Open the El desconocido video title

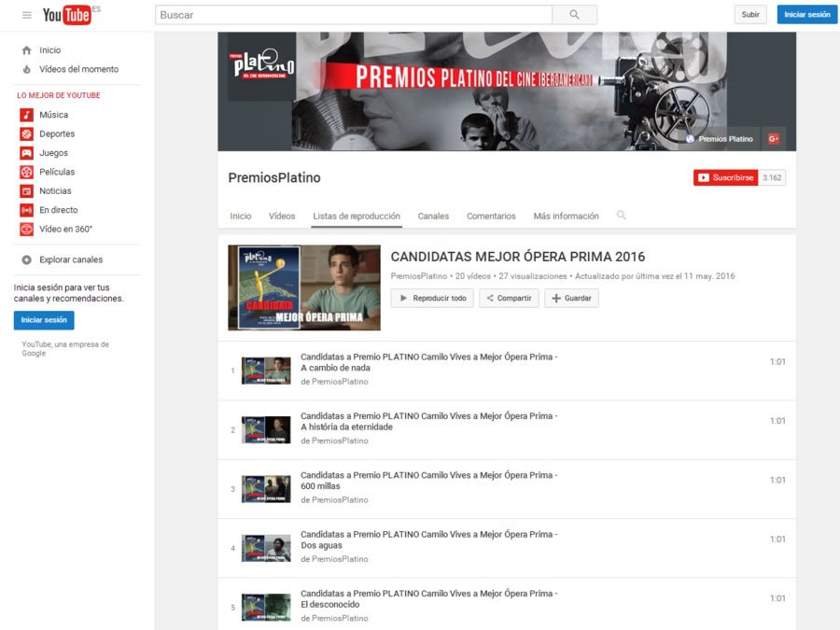pos(428,599)
